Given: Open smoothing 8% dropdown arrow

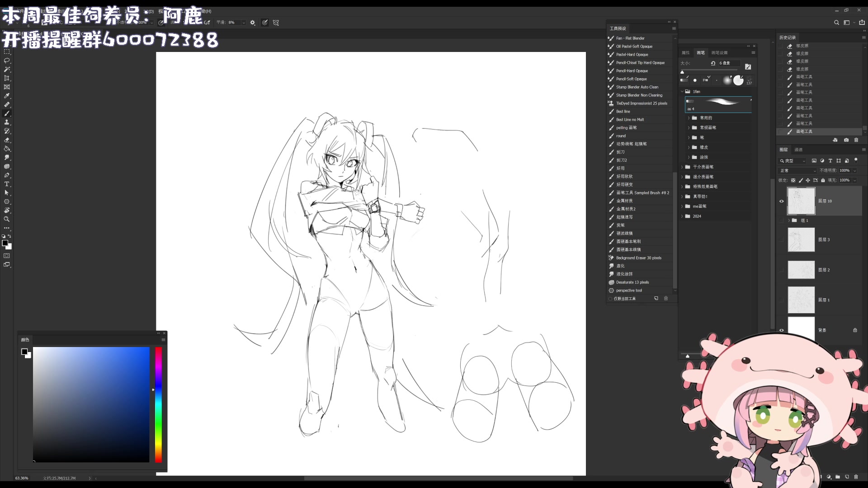Looking at the screenshot, I should pos(243,23).
